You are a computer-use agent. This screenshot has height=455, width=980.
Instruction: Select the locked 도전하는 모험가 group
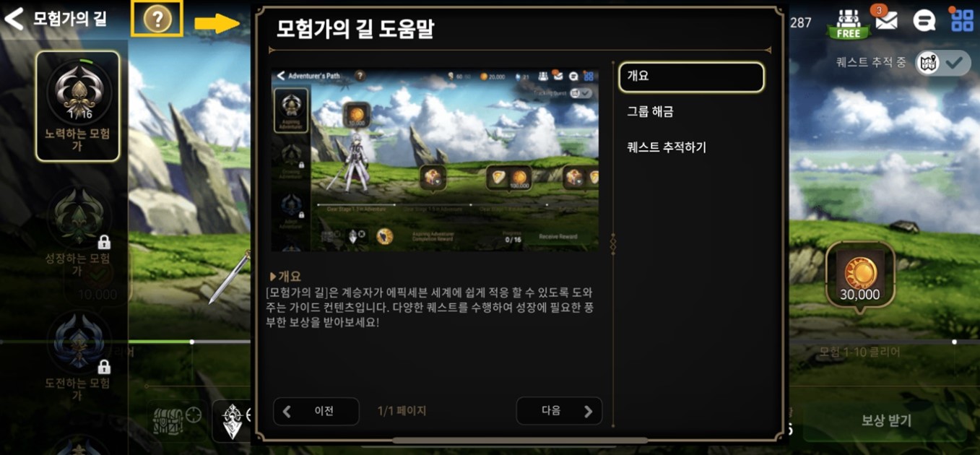click(x=78, y=355)
